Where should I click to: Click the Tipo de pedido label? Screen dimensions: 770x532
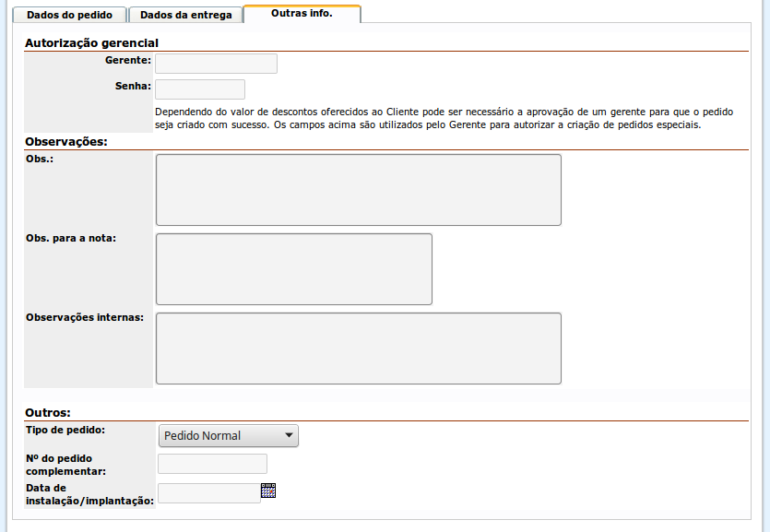tap(65, 430)
